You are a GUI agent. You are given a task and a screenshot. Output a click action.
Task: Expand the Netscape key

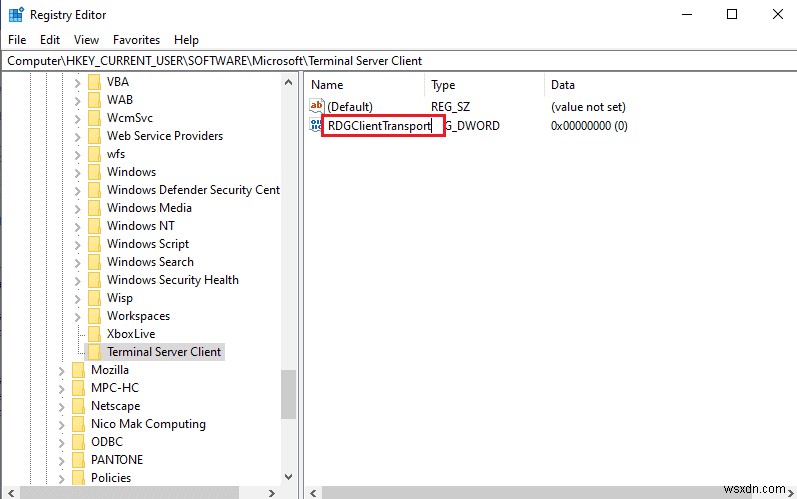(62, 407)
